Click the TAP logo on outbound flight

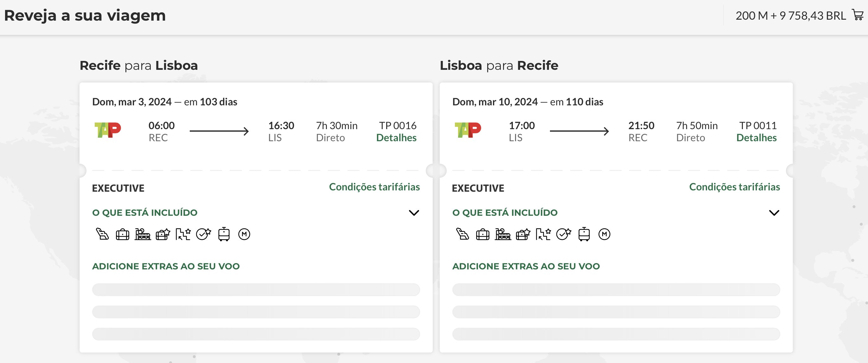[107, 130]
